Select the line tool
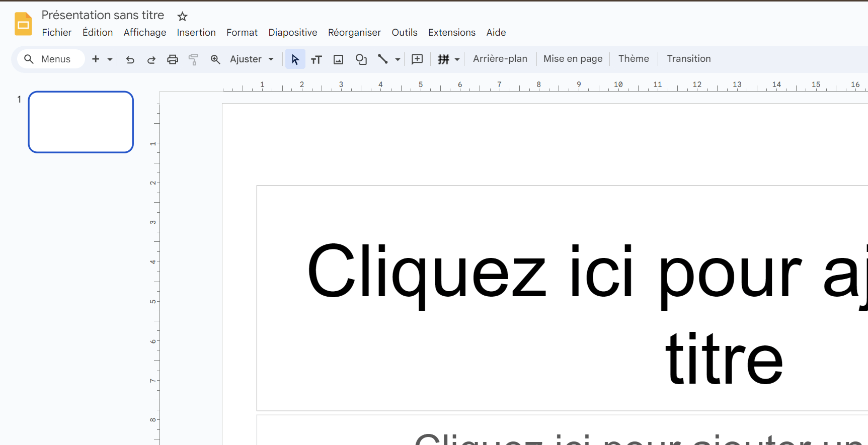The width and height of the screenshot is (868, 445). click(x=383, y=59)
